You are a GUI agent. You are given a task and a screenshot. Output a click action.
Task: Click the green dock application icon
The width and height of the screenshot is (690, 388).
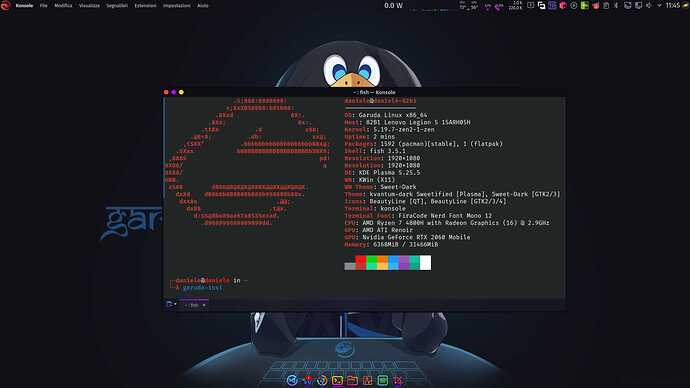point(382,381)
